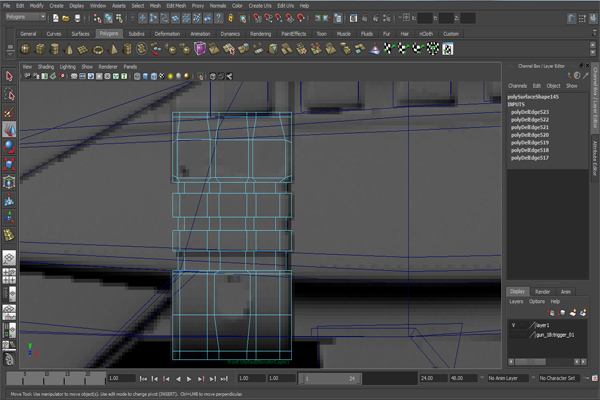The width and height of the screenshot is (600, 400).
Task: Select the polygon sphere shelf icon
Action: (25, 49)
